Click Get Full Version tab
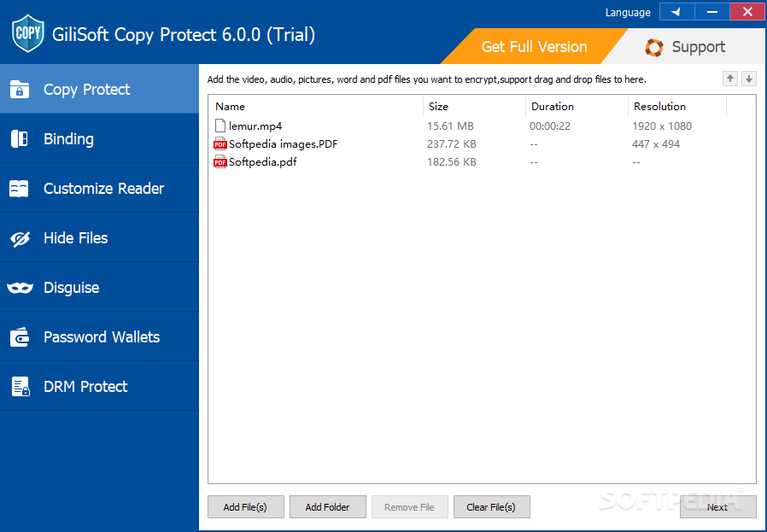The width and height of the screenshot is (767, 532). (534, 47)
